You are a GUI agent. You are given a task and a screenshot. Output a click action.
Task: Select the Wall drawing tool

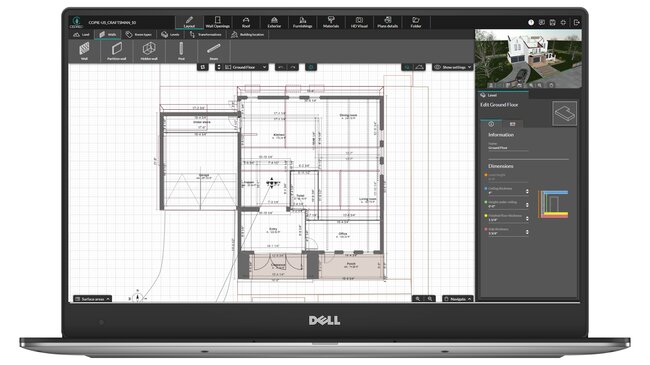[x=84, y=51]
